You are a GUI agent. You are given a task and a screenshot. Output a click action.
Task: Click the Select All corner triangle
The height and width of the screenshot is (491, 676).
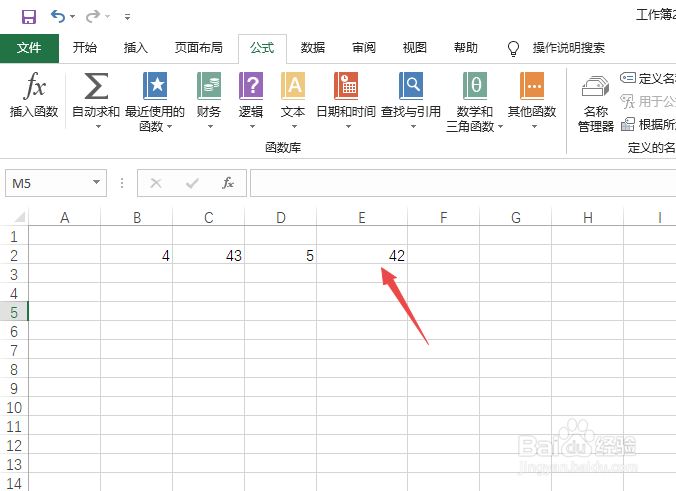pyautogui.click(x=20, y=216)
